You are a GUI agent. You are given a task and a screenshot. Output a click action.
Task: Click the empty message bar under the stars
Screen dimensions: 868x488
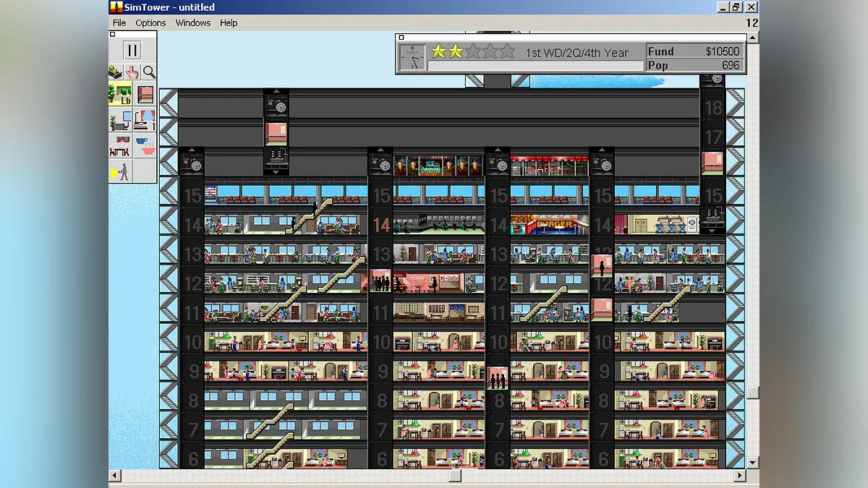click(535, 66)
